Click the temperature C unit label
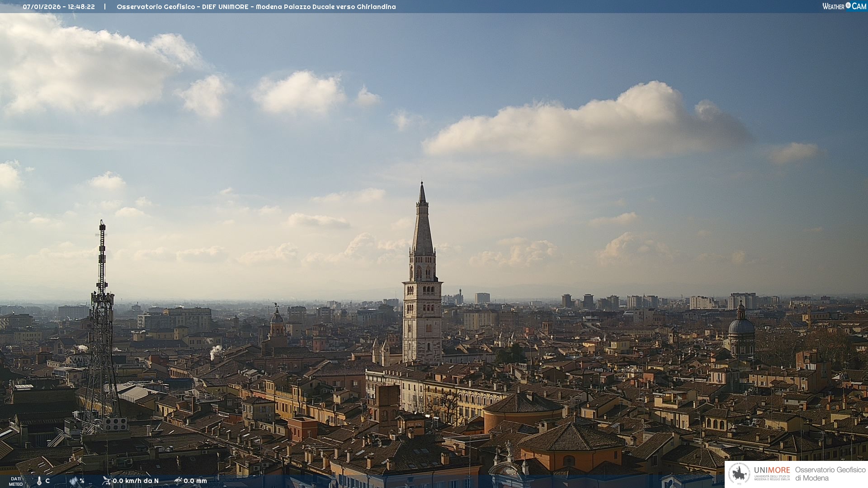The width and height of the screenshot is (868, 488). (47, 481)
